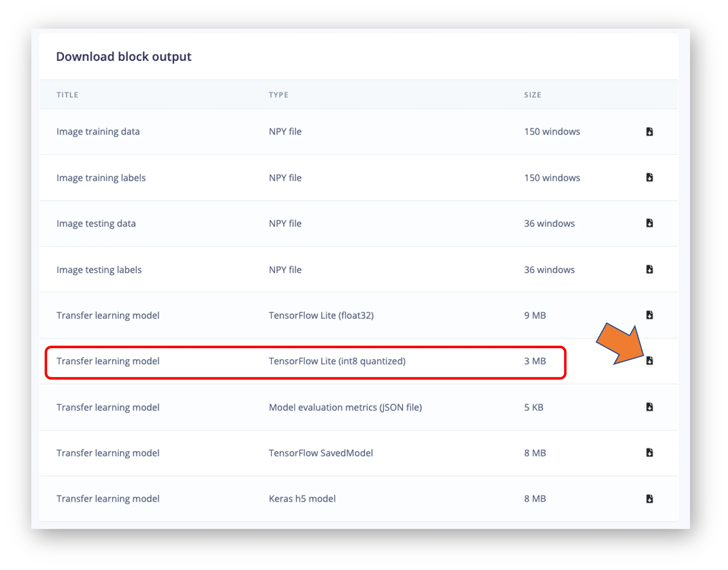
Task: Download the Keras h5 model
Action: click(x=649, y=499)
